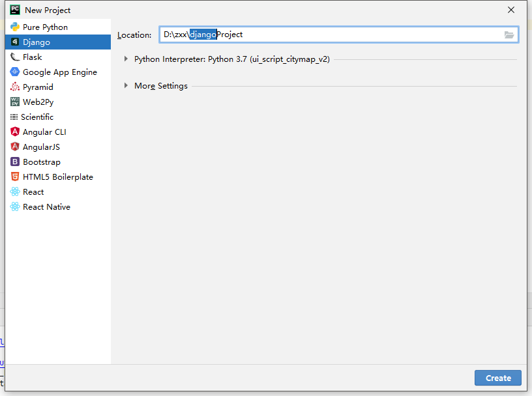
Task: Select Angular CLI project type
Action: coord(58,132)
